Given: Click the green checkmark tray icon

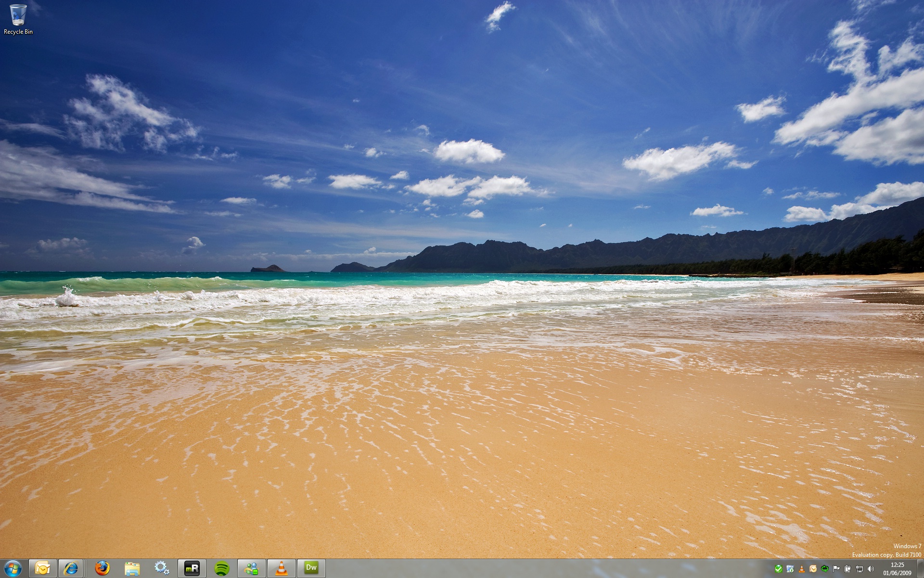Looking at the screenshot, I should click(778, 569).
